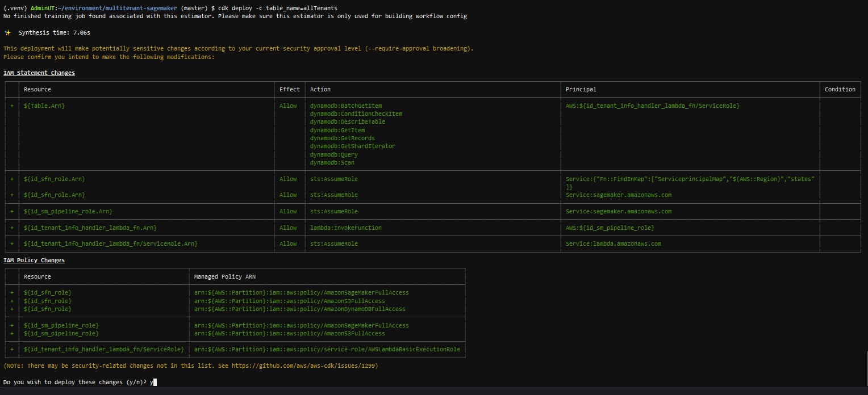Click the ${id_tenant_info_handler_lambda_fn/ServiceRole} policy resource cell

point(104,350)
